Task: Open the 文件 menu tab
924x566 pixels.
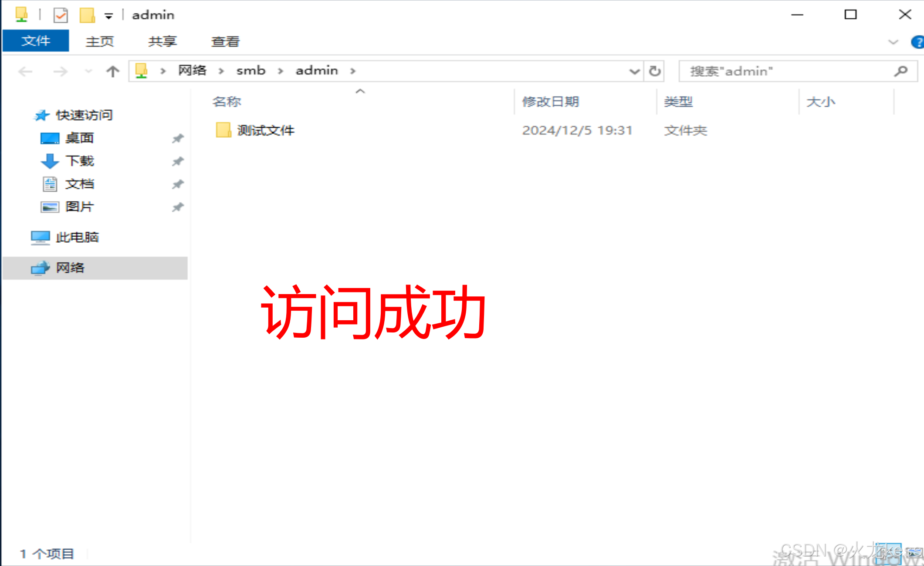Action: point(36,41)
